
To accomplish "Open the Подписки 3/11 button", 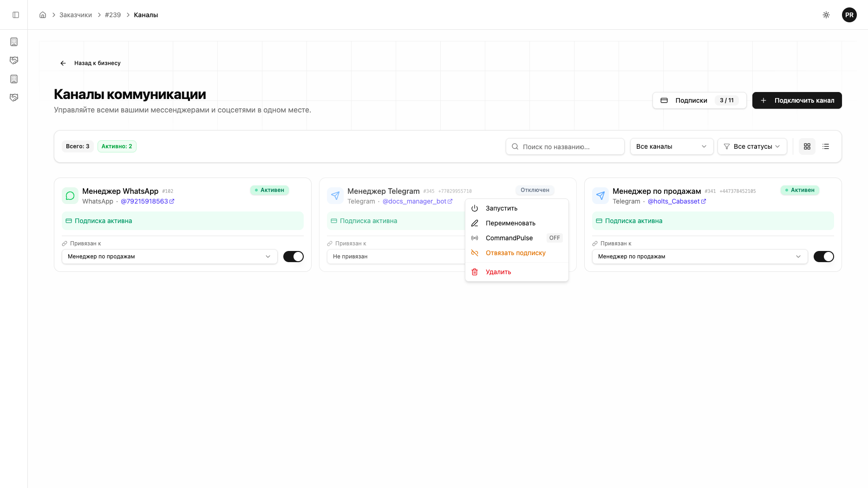I will coord(699,100).
